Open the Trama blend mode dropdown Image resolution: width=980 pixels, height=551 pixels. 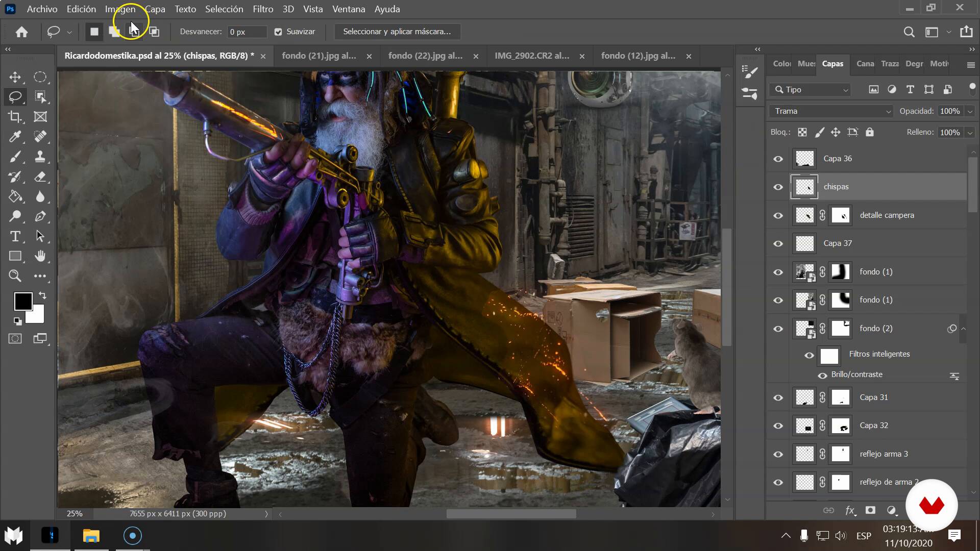point(831,111)
